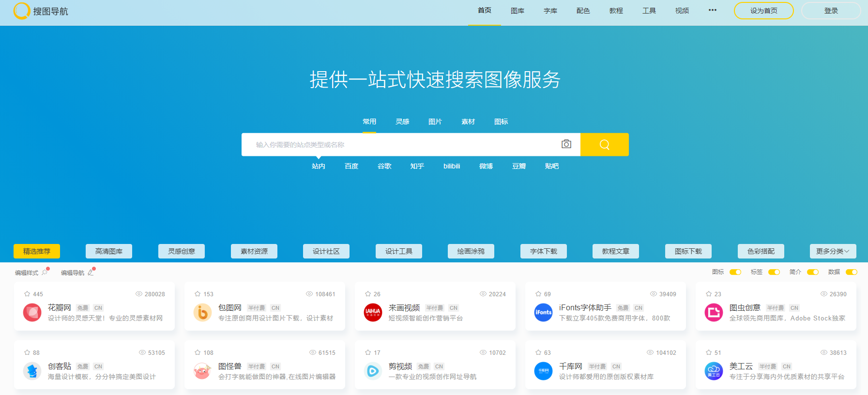The image size is (868, 395).
Task: Open the 视频 nav menu
Action: click(682, 11)
